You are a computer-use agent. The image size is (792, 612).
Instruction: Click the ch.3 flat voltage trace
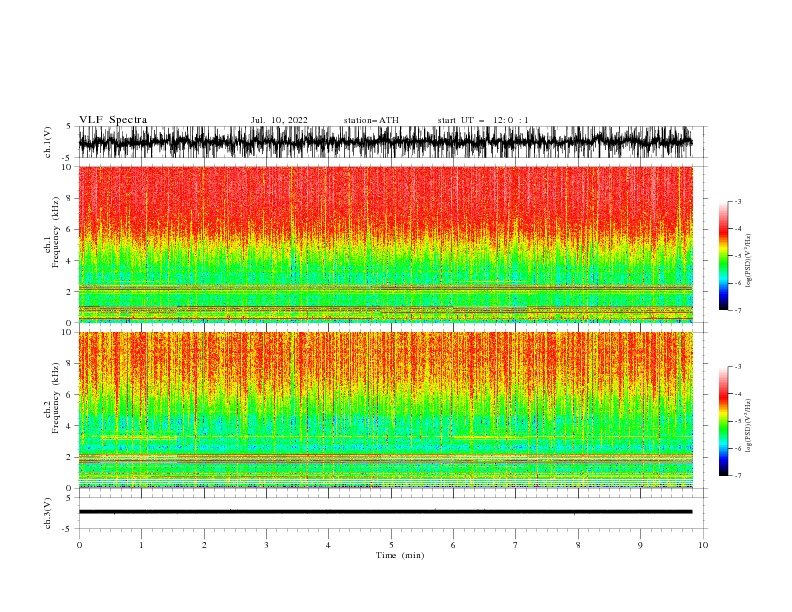385,512
